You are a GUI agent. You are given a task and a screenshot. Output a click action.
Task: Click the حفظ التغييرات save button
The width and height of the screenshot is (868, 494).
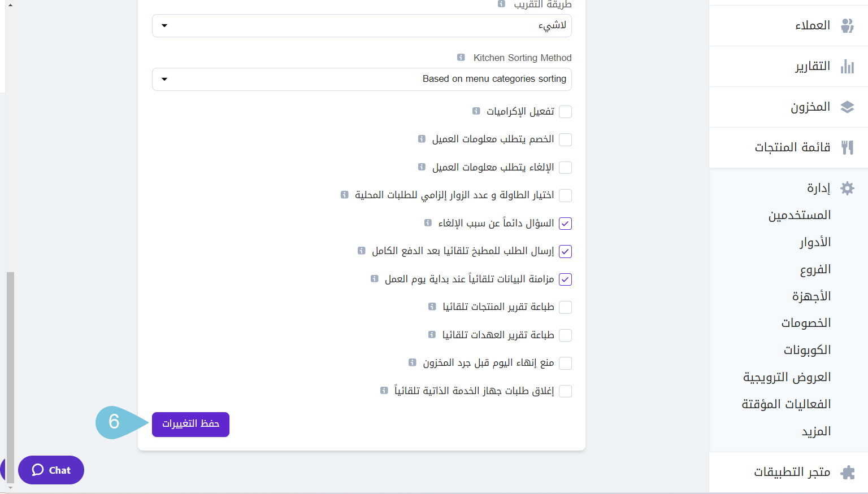190,424
